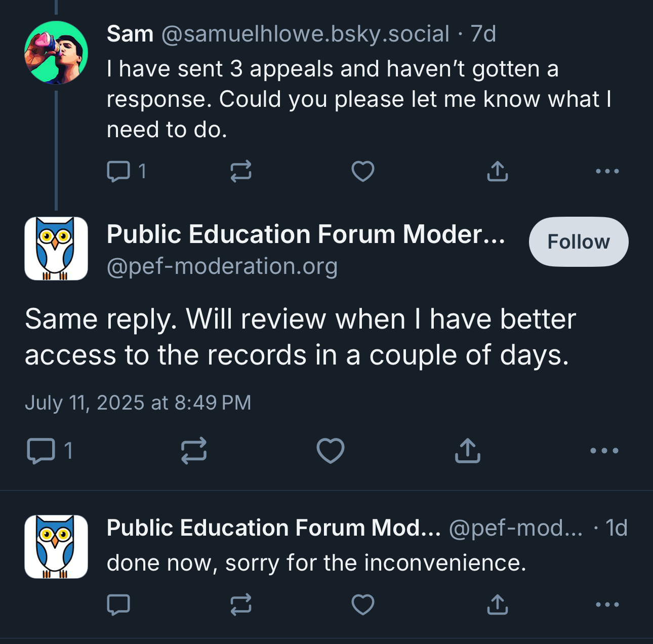Tap the owl avatar on main post

[56, 249]
